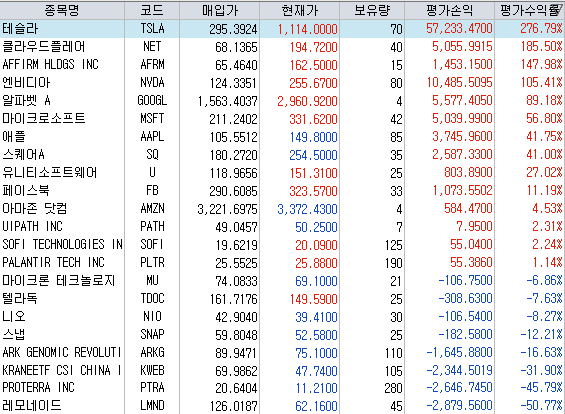Select the 니오 stock name

14,317
